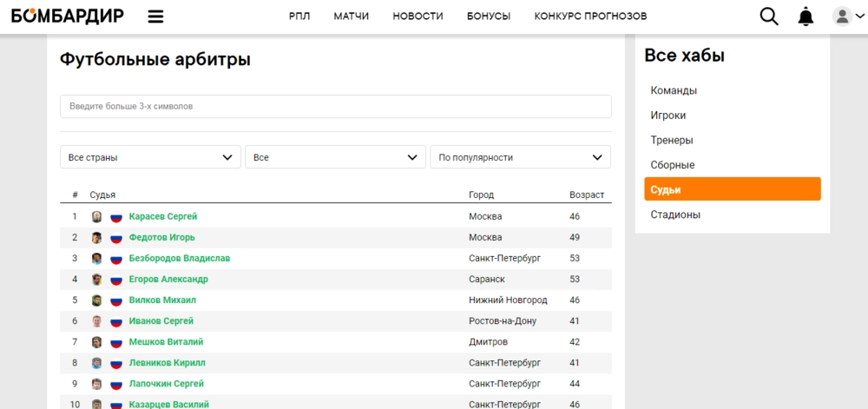Select Судьи in the hubs sidebar
The image size is (868, 409).
(x=732, y=189)
